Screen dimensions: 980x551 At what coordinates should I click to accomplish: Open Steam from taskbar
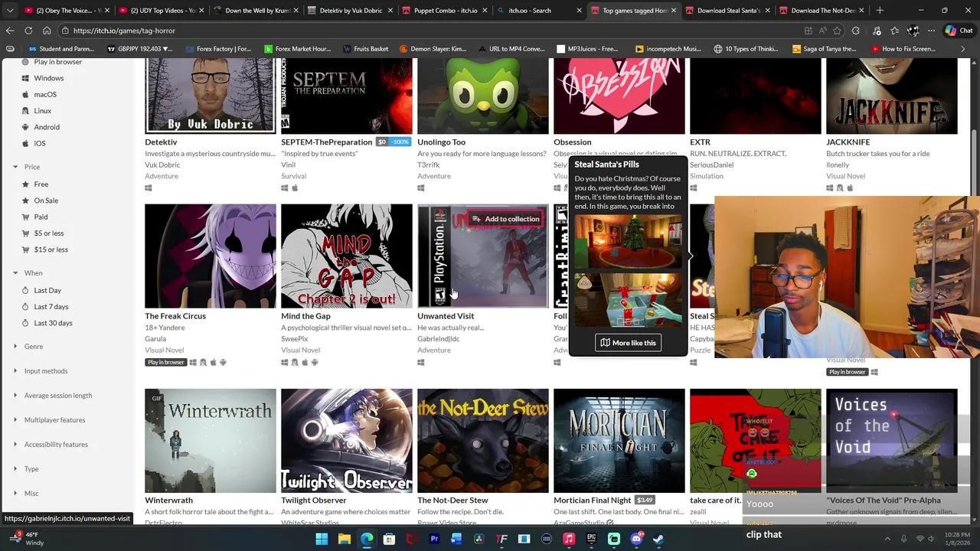tap(658, 539)
